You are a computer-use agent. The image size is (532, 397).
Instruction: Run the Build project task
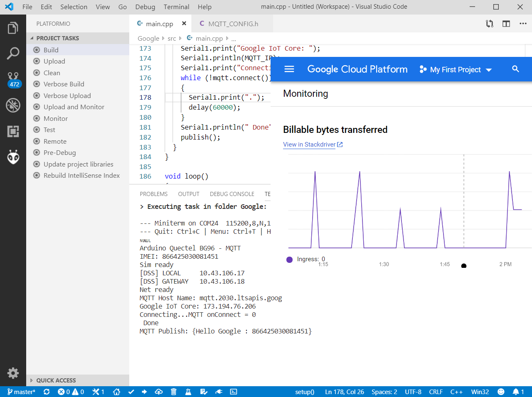pos(78,50)
